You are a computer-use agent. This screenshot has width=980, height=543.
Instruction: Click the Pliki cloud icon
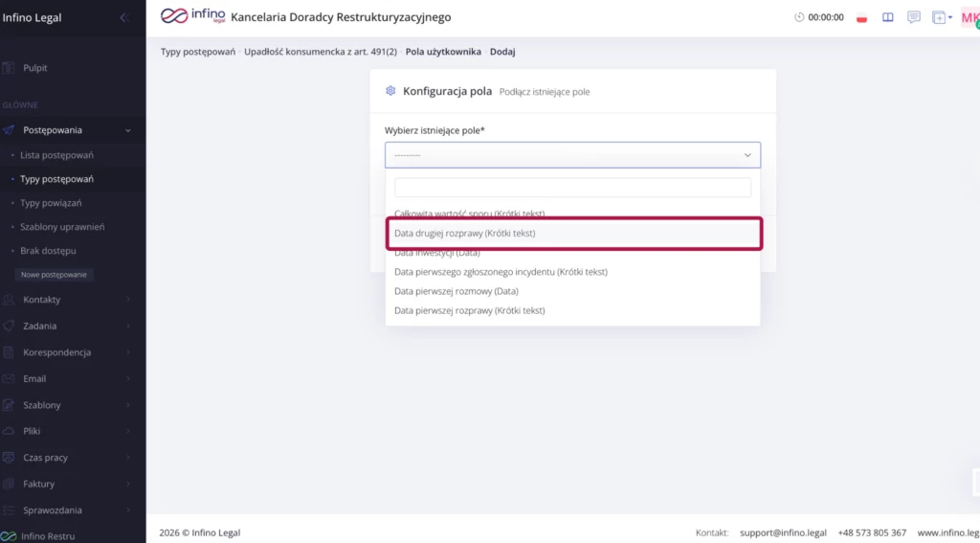point(8,431)
